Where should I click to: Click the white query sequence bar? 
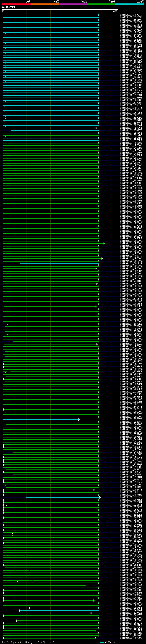(60, 10)
